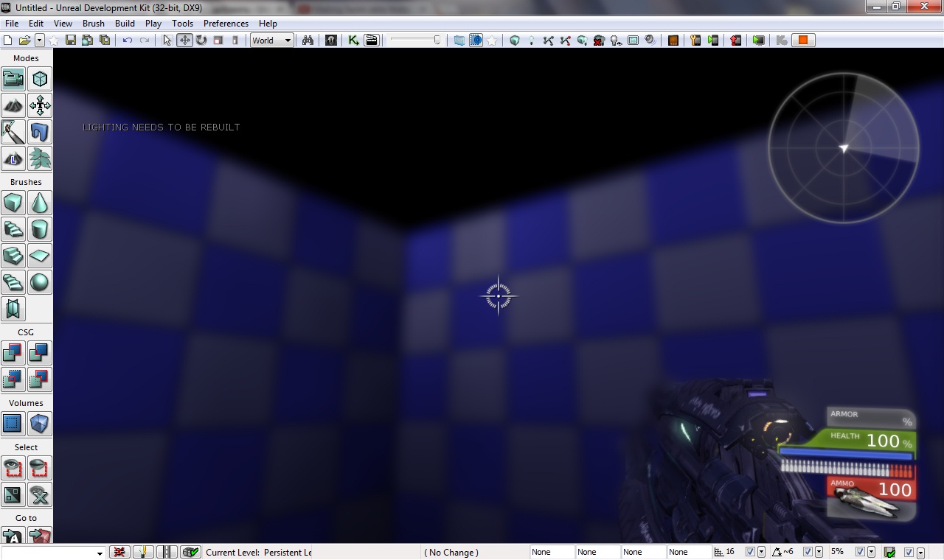944x560 pixels.
Task: Choose Static mesh mode icon
Action: point(40,132)
